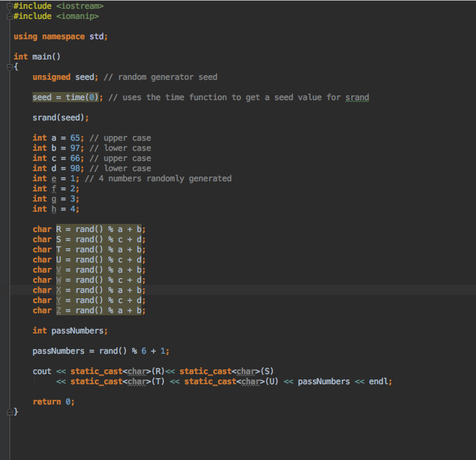Click 'int f = 2;' declaration
Image resolution: width=476 pixels, height=460 pixels.
(x=56, y=189)
